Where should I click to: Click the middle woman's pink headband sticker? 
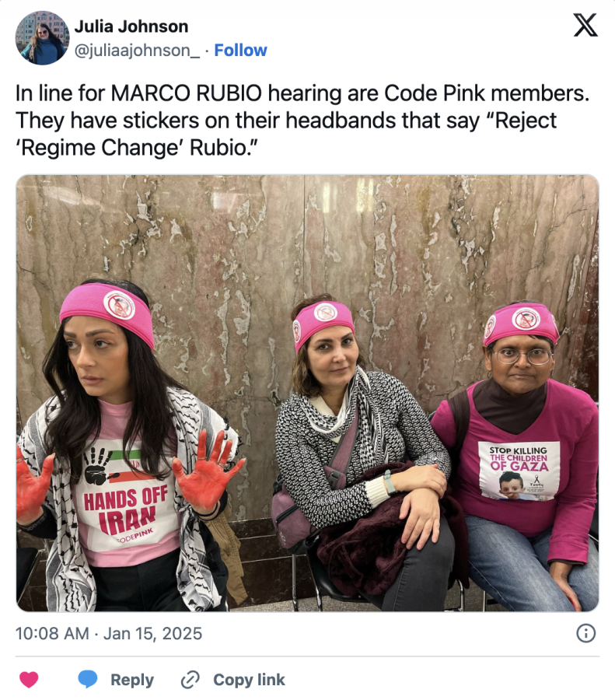click(x=325, y=312)
